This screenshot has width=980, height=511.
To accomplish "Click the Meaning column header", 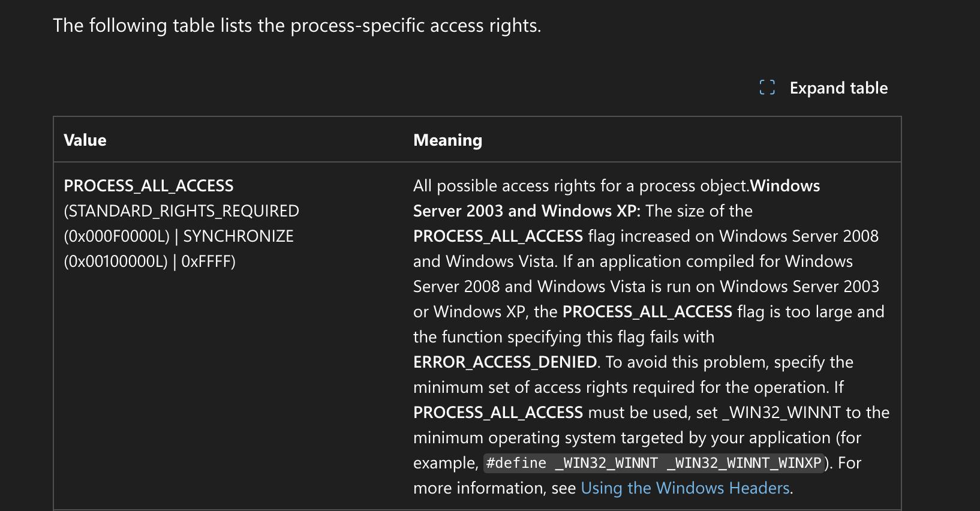I will coord(447,140).
